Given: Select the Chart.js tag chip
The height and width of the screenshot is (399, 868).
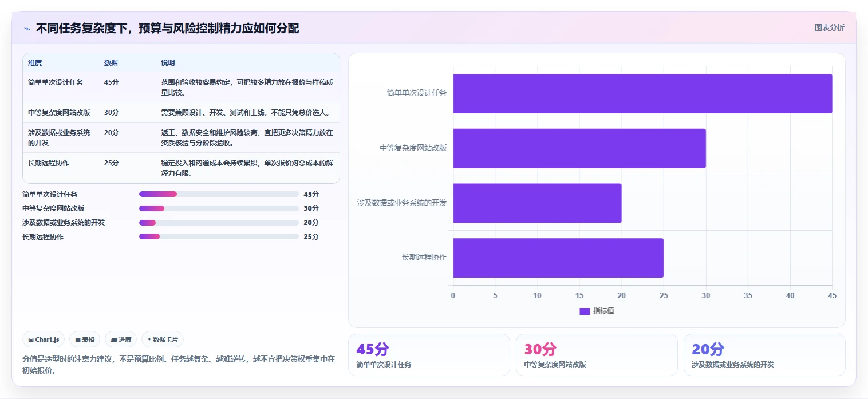Looking at the screenshot, I should point(44,339).
